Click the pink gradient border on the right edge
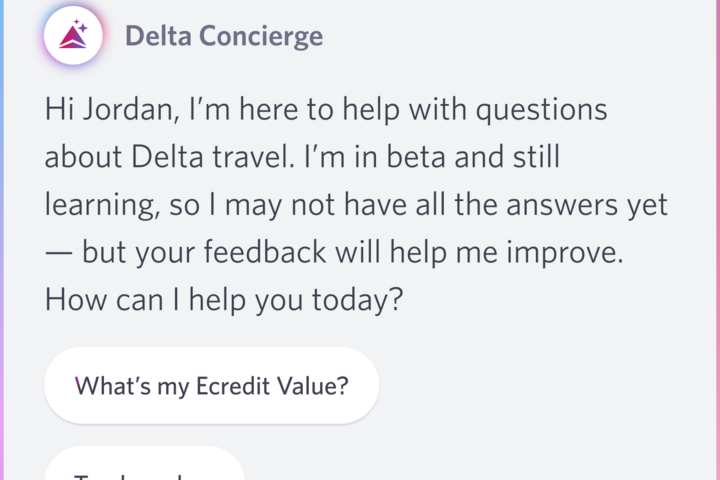This screenshot has width=720, height=480. [717, 240]
